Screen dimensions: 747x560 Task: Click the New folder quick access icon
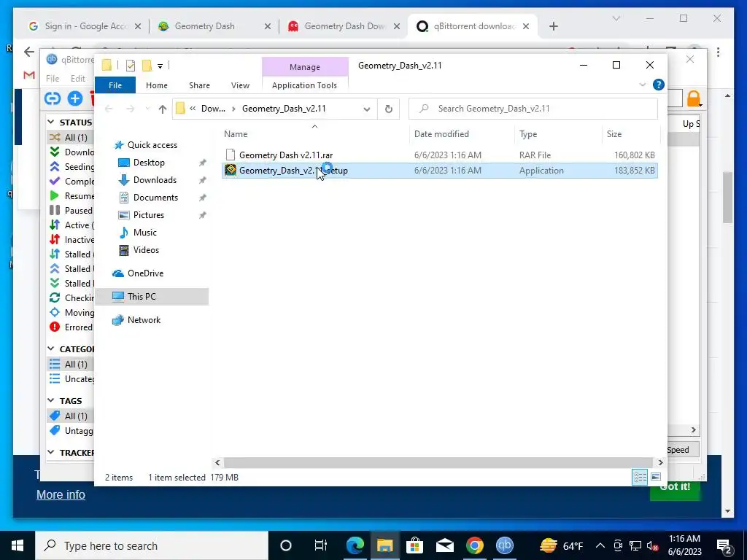[147, 65]
